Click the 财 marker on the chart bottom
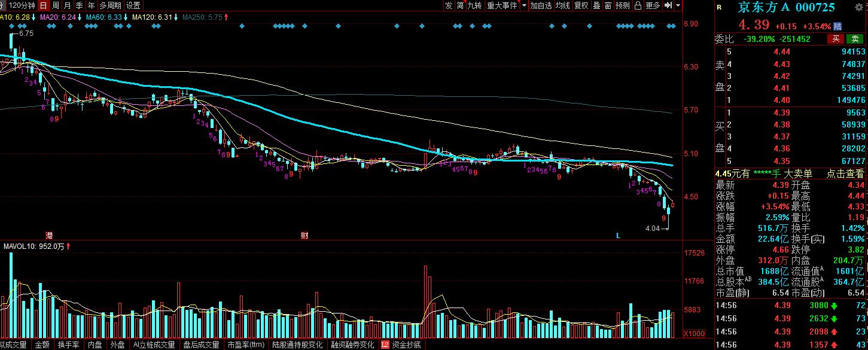 pos(304,235)
